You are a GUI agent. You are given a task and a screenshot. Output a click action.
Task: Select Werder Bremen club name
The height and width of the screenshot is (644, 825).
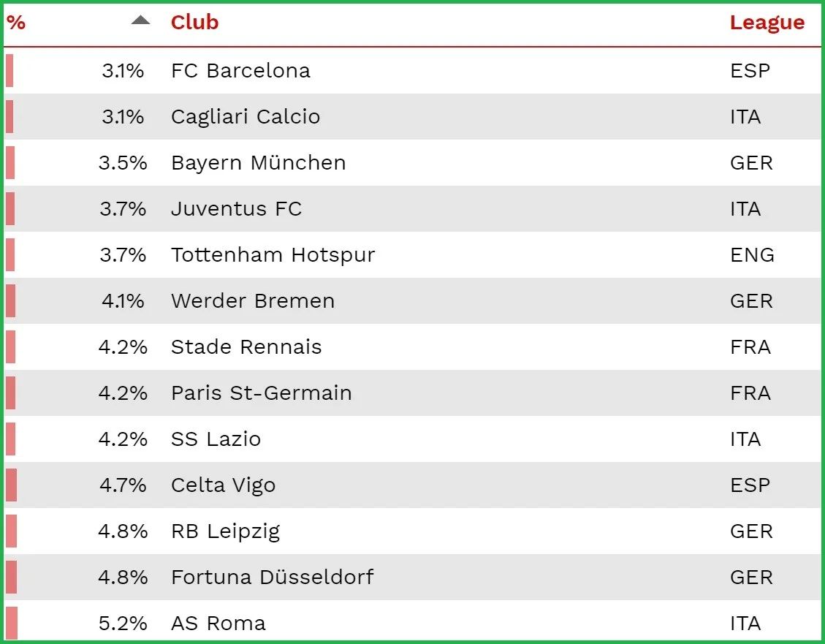pyautogui.click(x=253, y=301)
